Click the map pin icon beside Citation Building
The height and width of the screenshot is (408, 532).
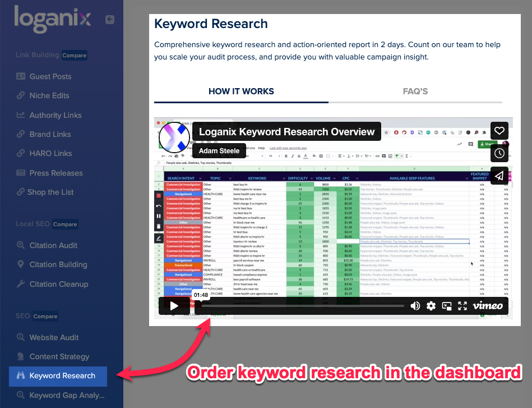tap(21, 264)
